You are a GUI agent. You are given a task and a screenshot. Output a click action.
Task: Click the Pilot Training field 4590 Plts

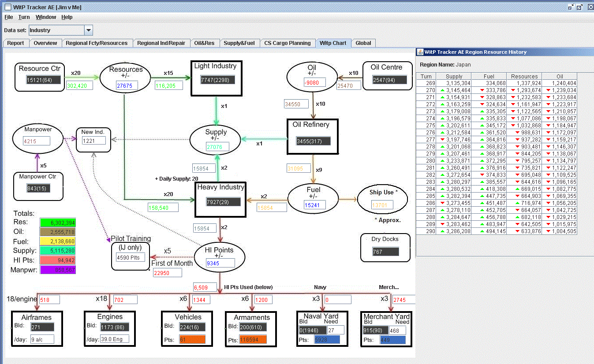click(131, 257)
